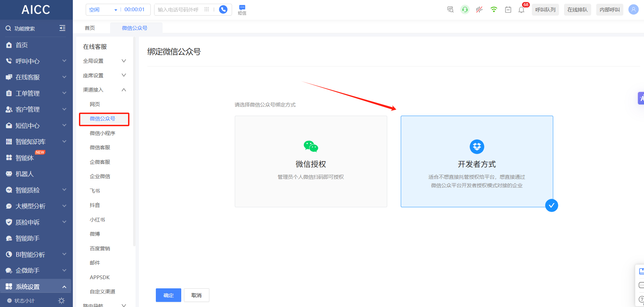Collapse 渠道接入 submenu

[x=104, y=90]
